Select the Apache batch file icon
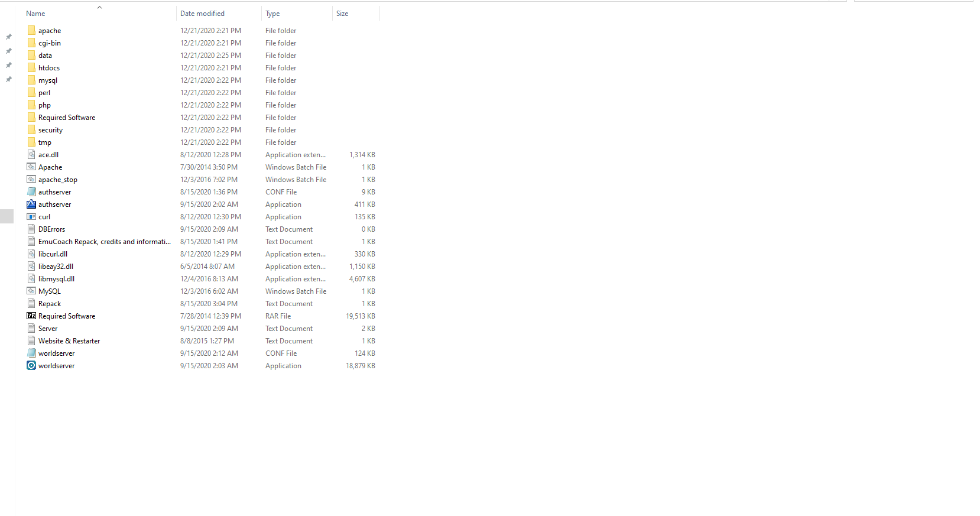The height and width of the screenshot is (516, 980). (31, 167)
